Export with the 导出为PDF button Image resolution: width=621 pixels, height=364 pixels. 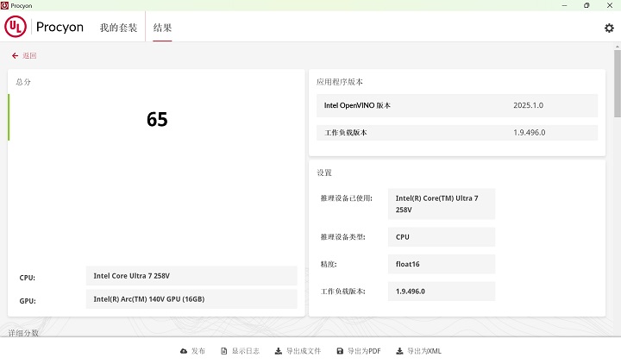click(359, 351)
